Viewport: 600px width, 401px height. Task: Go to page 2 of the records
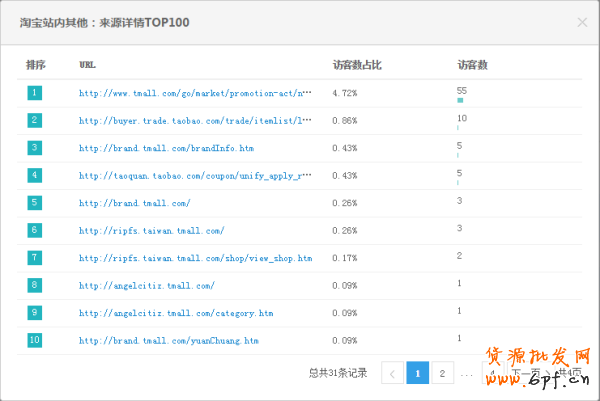point(442,373)
